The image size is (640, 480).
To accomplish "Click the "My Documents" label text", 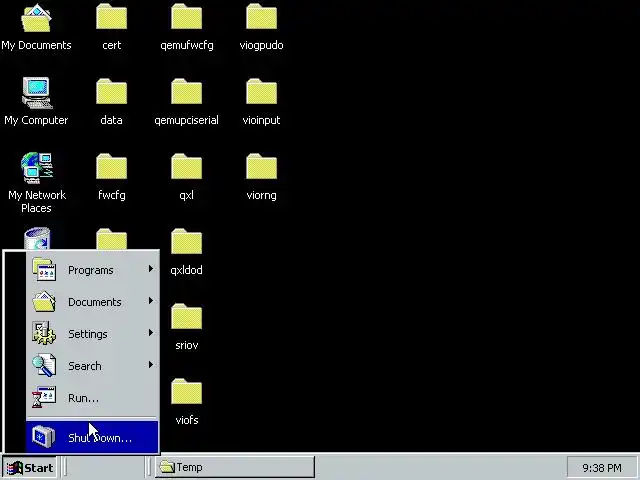I will coord(36,45).
